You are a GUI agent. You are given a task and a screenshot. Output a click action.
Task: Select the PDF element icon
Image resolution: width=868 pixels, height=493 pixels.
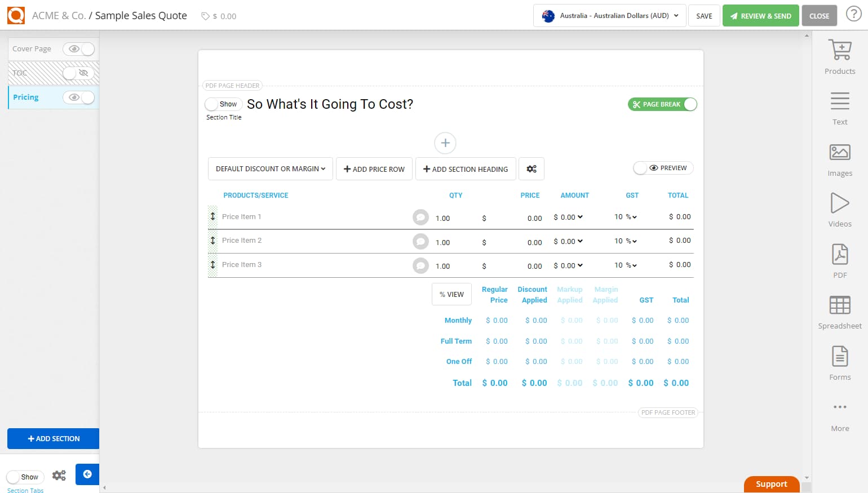(x=839, y=259)
